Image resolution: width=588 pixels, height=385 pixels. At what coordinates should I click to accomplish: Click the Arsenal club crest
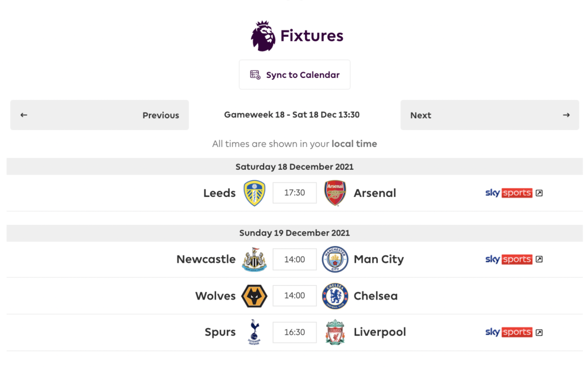335,193
